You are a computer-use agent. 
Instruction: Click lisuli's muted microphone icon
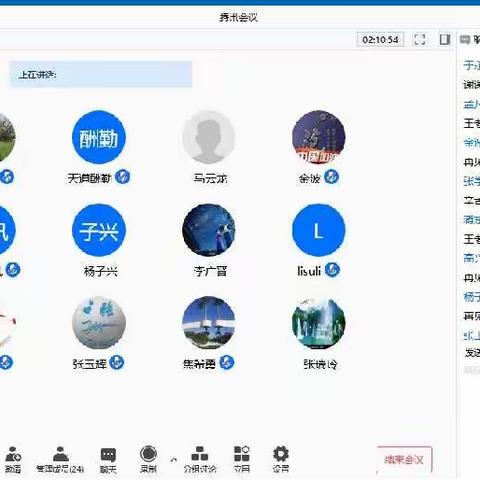coord(332,270)
